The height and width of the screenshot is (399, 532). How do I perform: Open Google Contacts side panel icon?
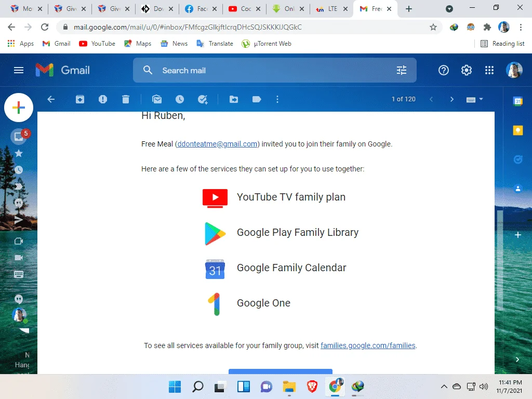[x=518, y=188]
